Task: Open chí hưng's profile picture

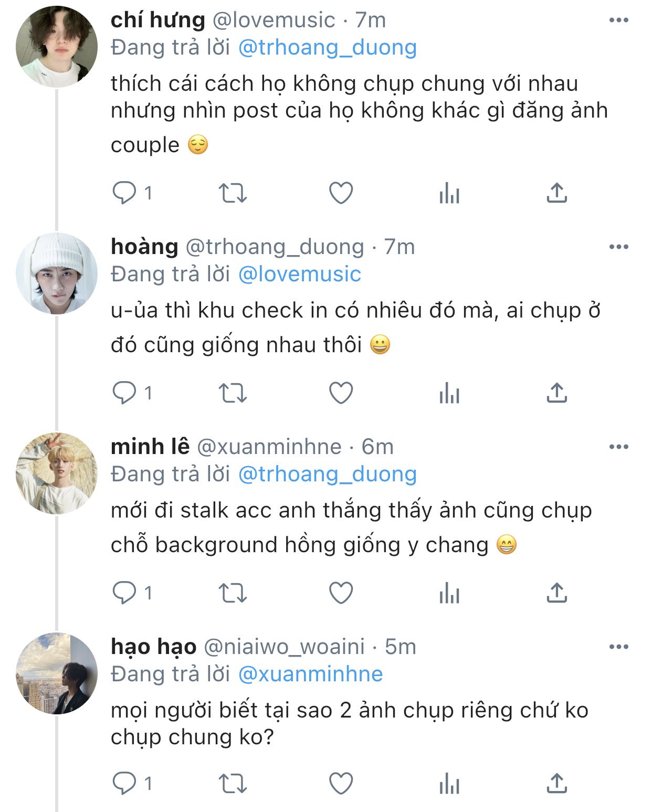Action: (x=57, y=47)
